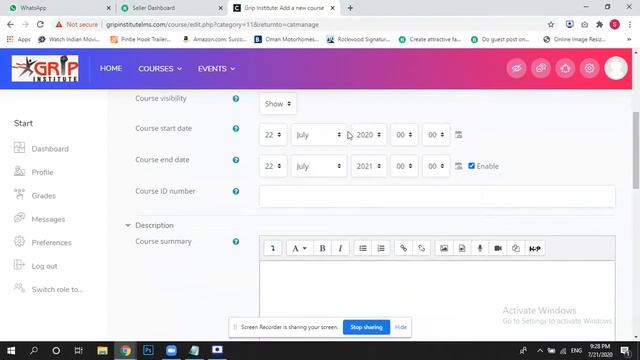Open help for Course start date
This screenshot has width=640, height=360.
pyautogui.click(x=236, y=129)
